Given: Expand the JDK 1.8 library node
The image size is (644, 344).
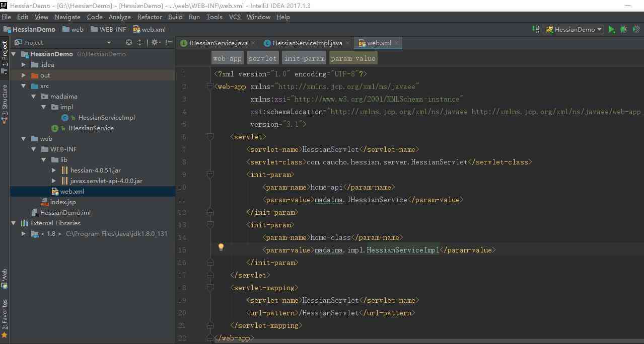Looking at the screenshot, I should coord(23,233).
